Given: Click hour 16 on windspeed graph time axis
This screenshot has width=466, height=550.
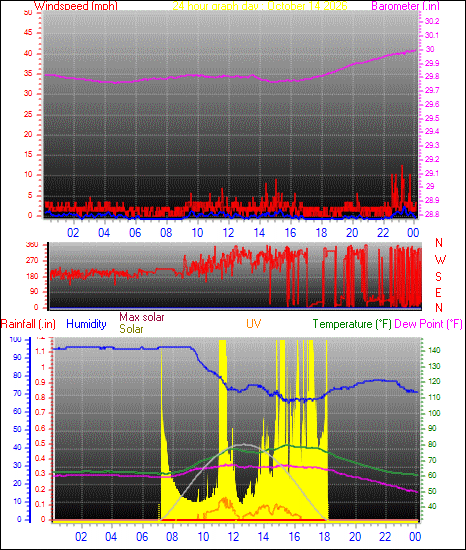Looking at the screenshot, I should click(290, 233).
